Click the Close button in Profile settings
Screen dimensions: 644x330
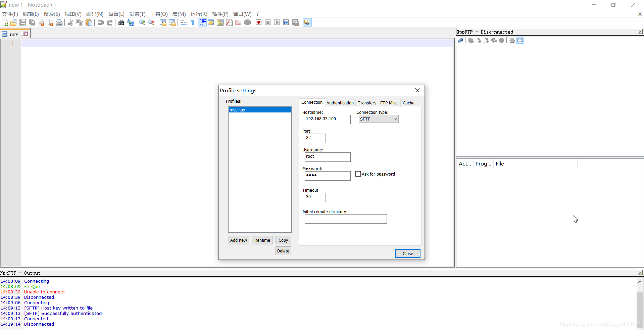point(408,253)
